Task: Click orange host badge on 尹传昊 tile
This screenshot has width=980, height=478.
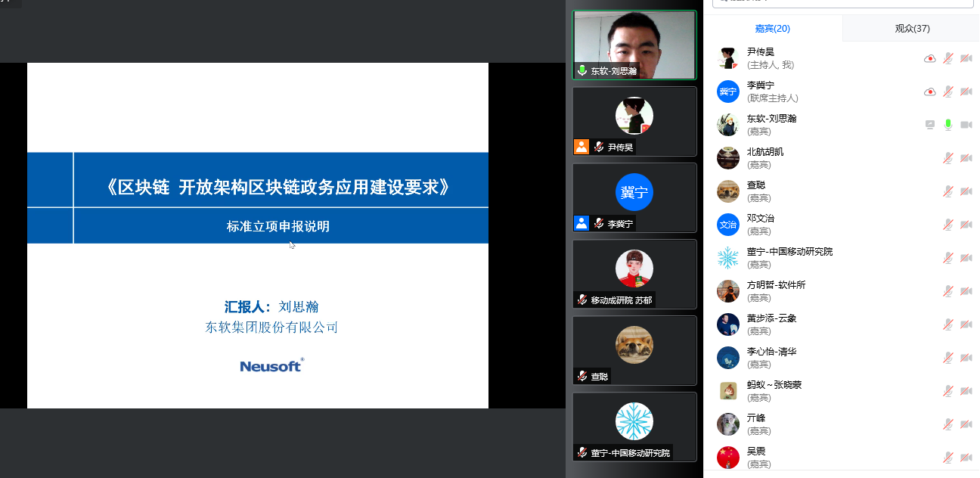Action: click(x=581, y=147)
